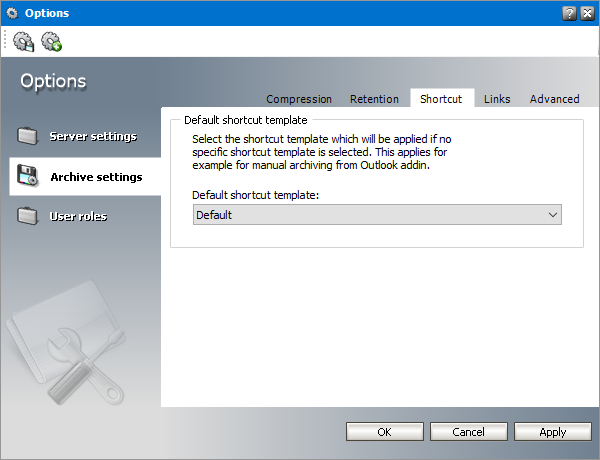
Task: Click the question mark help button
Action: pos(569,12)
